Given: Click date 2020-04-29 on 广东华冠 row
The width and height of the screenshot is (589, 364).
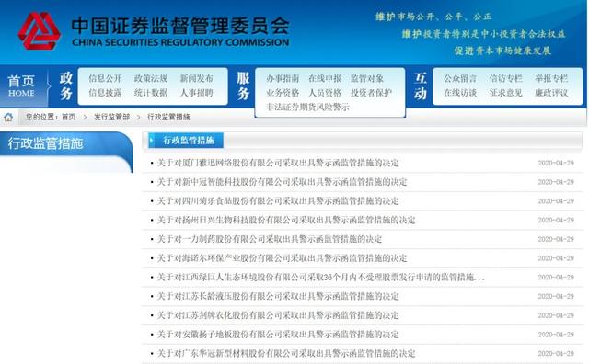Looking at the screenshot, I should tap(556, 354).
